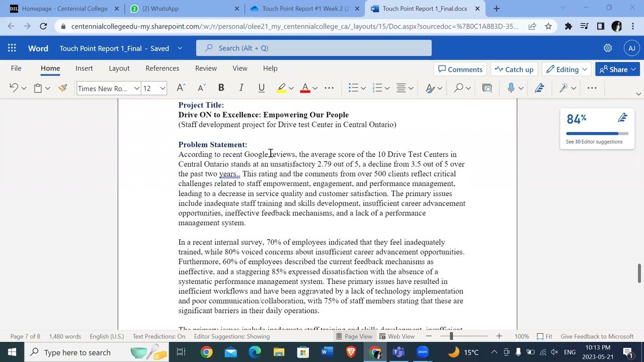Toggle bold formatting

point(221,88)
